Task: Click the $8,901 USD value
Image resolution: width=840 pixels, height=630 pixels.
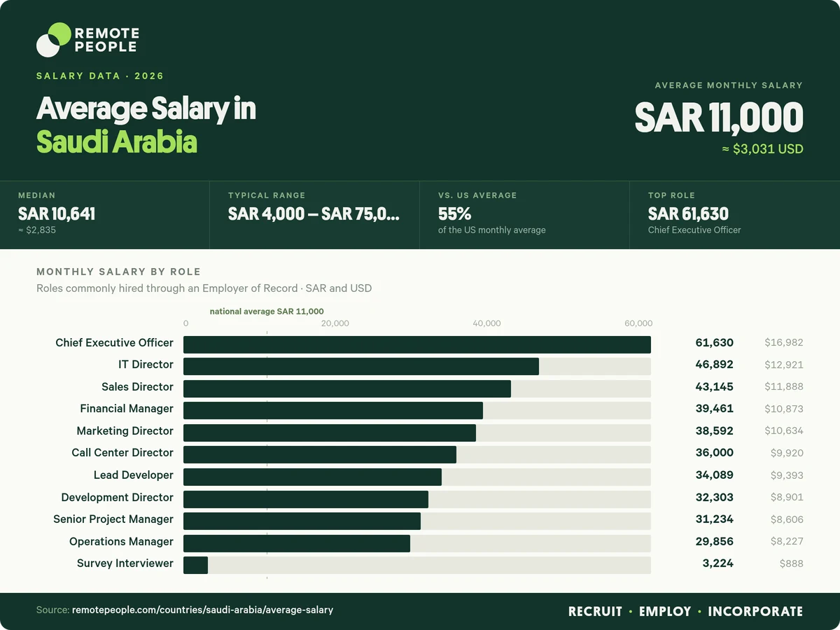Action: tap(787, 497)
